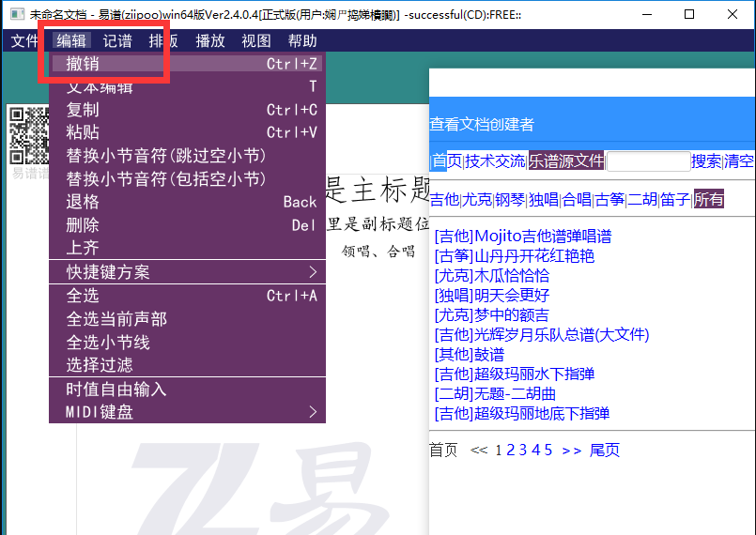Open [吉他]超级玛丽水下指弹

[x=515, y=374]
